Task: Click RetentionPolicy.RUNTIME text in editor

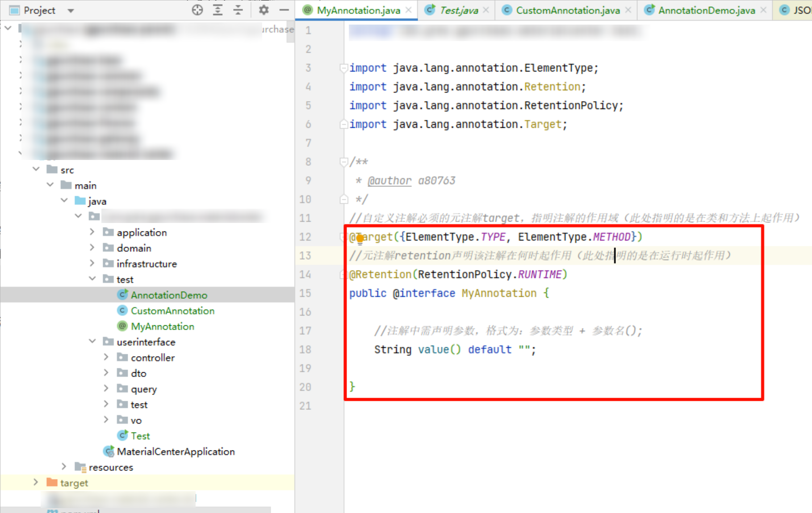Action: (490, 274)
